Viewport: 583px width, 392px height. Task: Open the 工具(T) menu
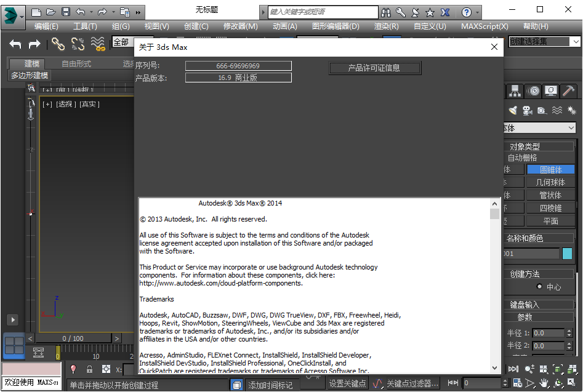click(85, 26)
